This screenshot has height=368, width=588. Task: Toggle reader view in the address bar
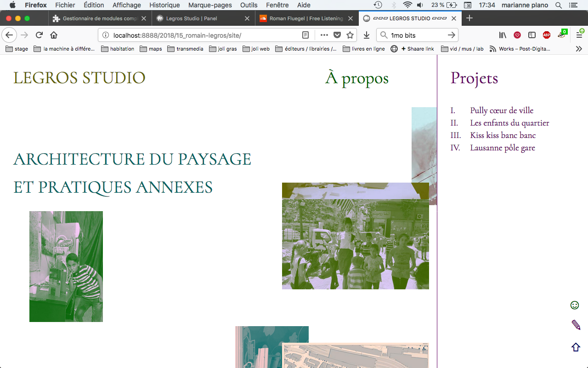305,35
